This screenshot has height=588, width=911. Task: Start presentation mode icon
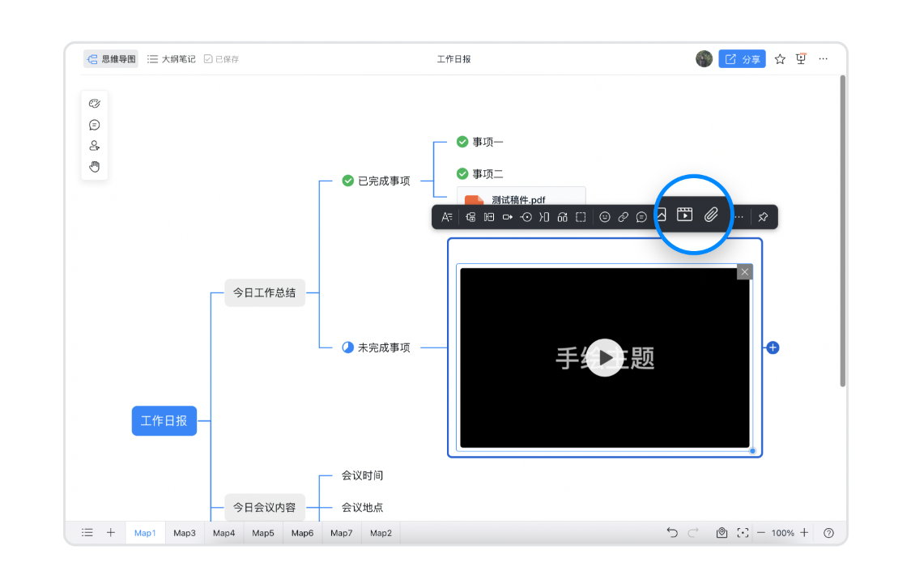point(801,58)
